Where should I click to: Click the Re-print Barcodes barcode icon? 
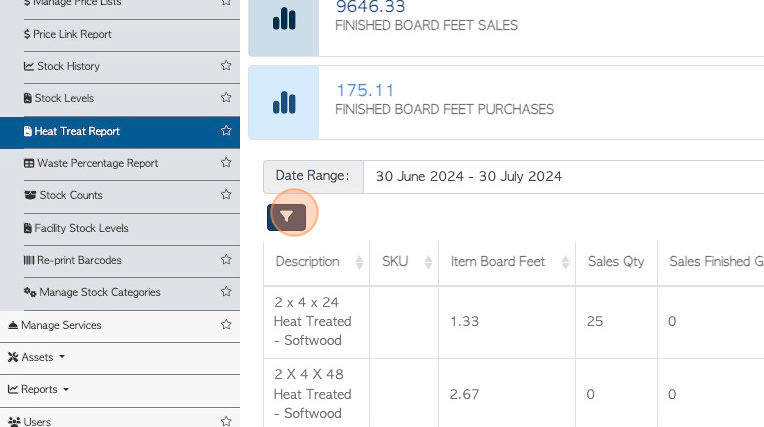pos(29,260)
